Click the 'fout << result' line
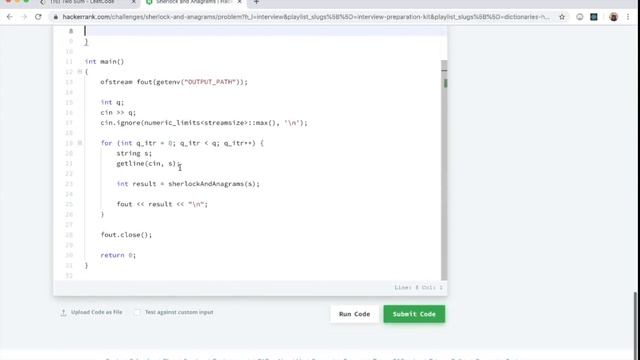 [162, 204]
